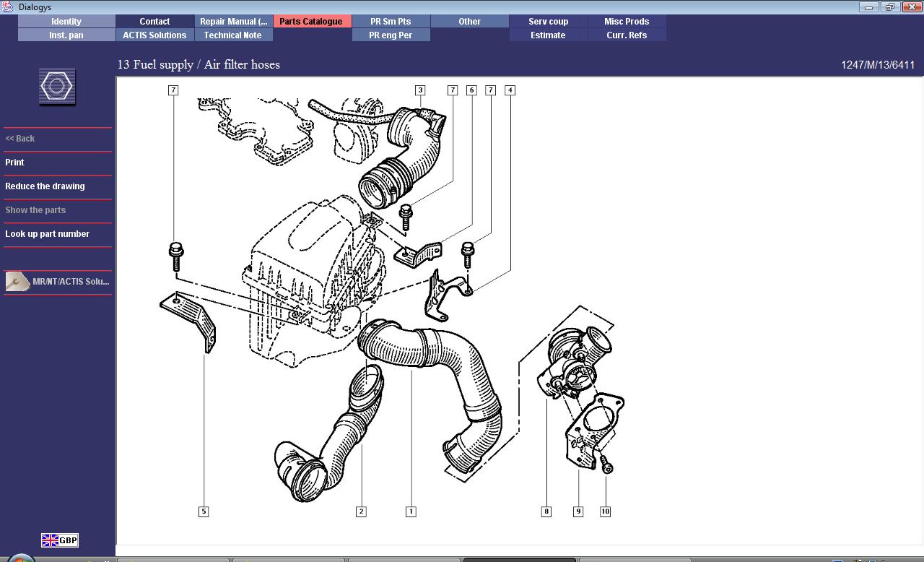Click part callout number 10 bolt label
The width and height of the screenshot is (924, 562).
tap(605, 511)
